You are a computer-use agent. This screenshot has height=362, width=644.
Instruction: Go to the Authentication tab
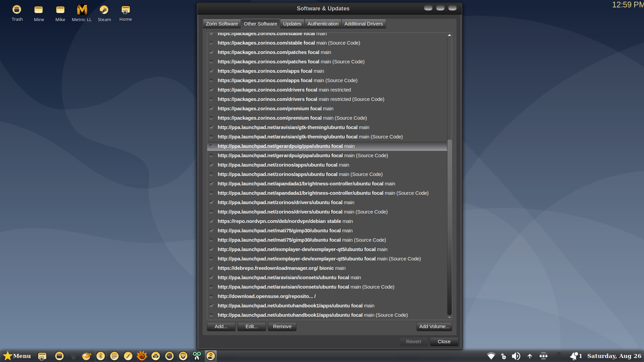click(x=323, y=24)
